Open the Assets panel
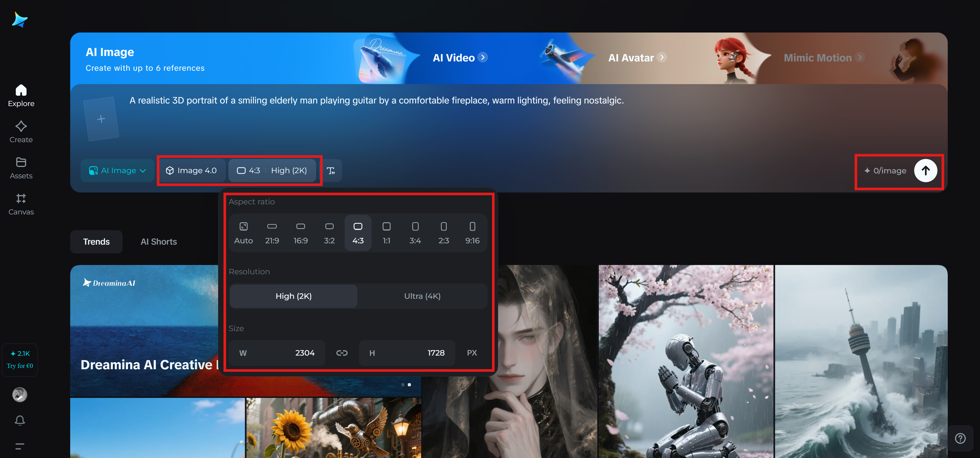The image size is (980, 458). [x=21, y=167]
